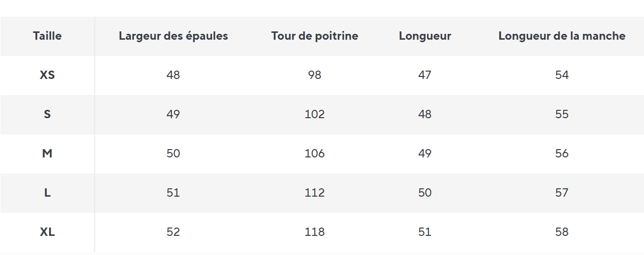The image size is (644, 255).
Task: Select chest value 106 in M row
Action: [x=315, y=153]
